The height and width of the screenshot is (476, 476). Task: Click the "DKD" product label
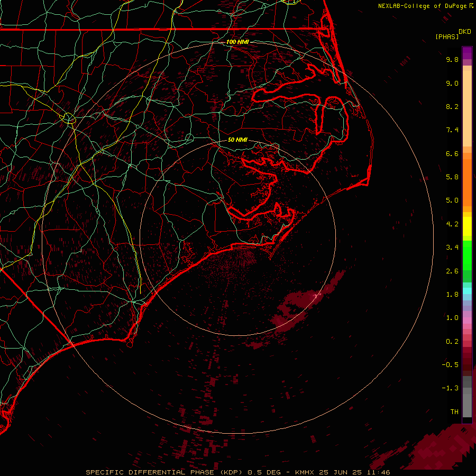465,32
